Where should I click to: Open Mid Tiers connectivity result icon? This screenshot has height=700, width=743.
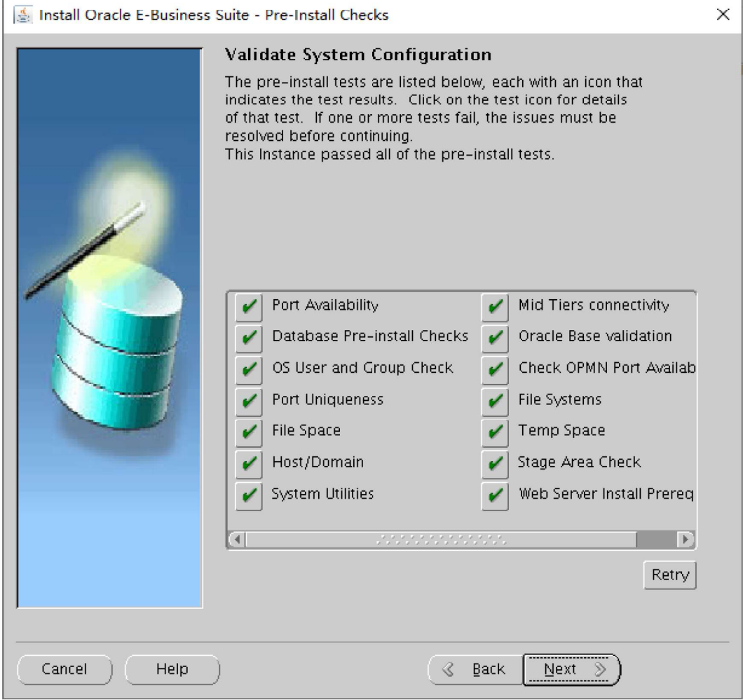[x=495, y=307]
